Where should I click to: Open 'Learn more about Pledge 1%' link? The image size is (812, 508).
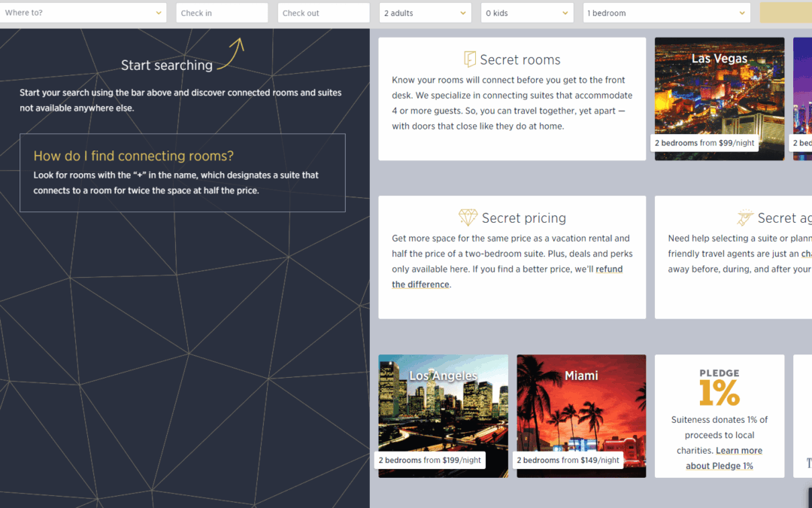tap(720, 458)
